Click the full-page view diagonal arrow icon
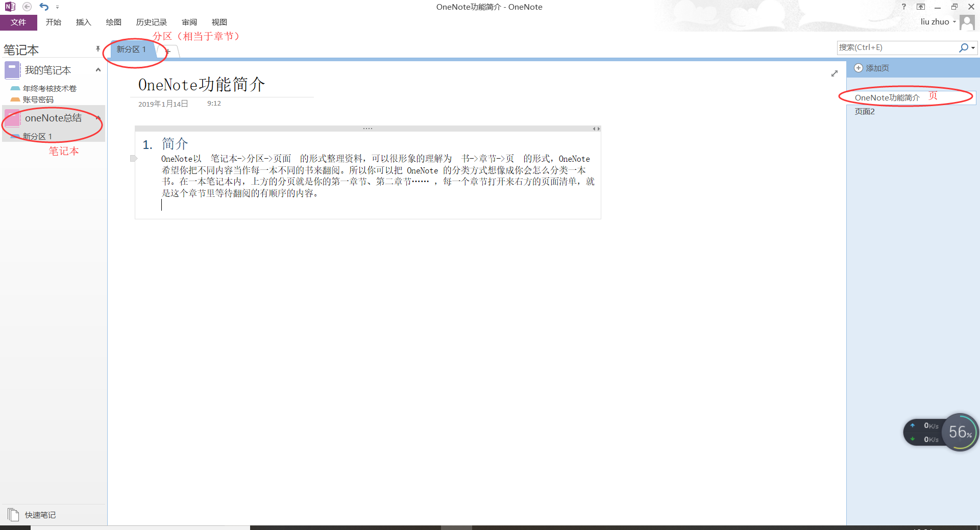Image resolution: width=980 pixels, height=530 pixels. click(x=835, y=73)
